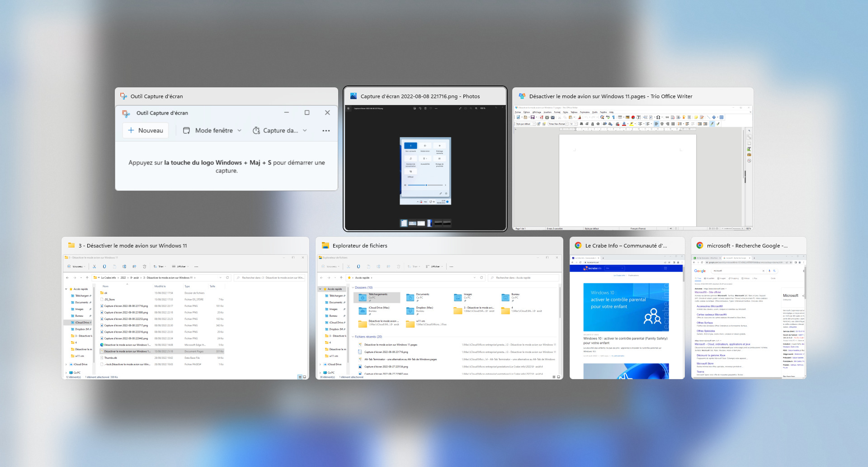Open the Trier dropdown in the 3 - Désactiver window
This screenshot has width=868, height=467.
click(160, 267)
